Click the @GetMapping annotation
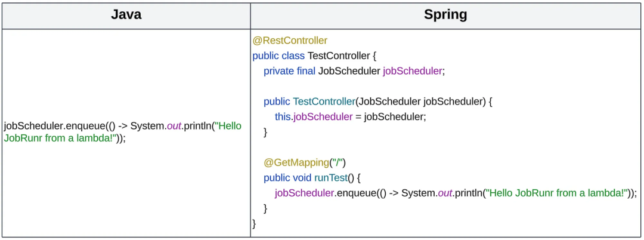 point(296,163)
